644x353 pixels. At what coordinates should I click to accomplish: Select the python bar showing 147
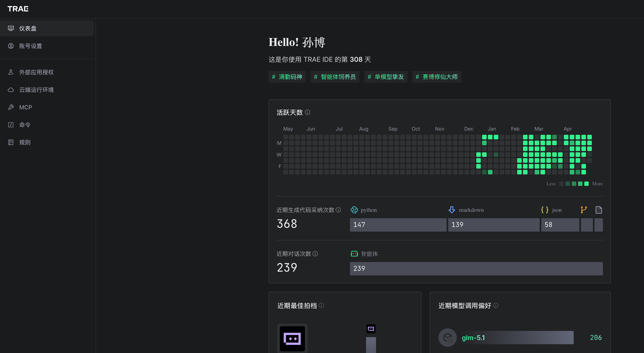pyautogui.click(x=398, y=225)
